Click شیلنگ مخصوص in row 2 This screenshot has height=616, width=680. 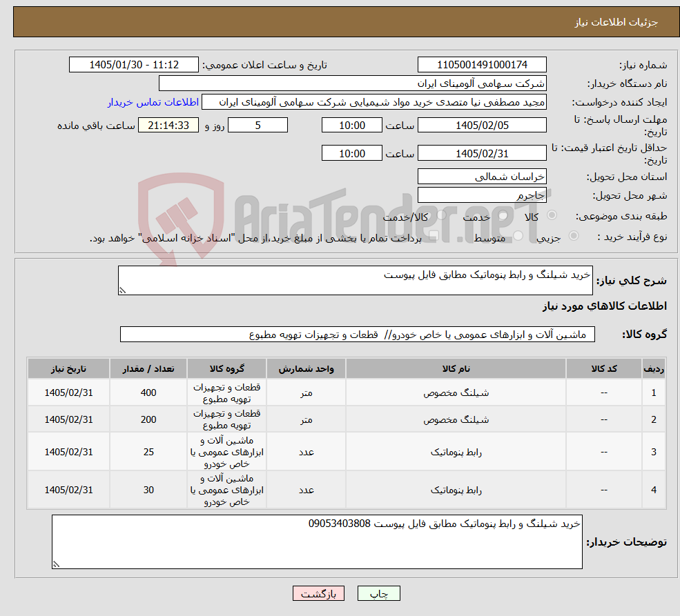point(456,420)
